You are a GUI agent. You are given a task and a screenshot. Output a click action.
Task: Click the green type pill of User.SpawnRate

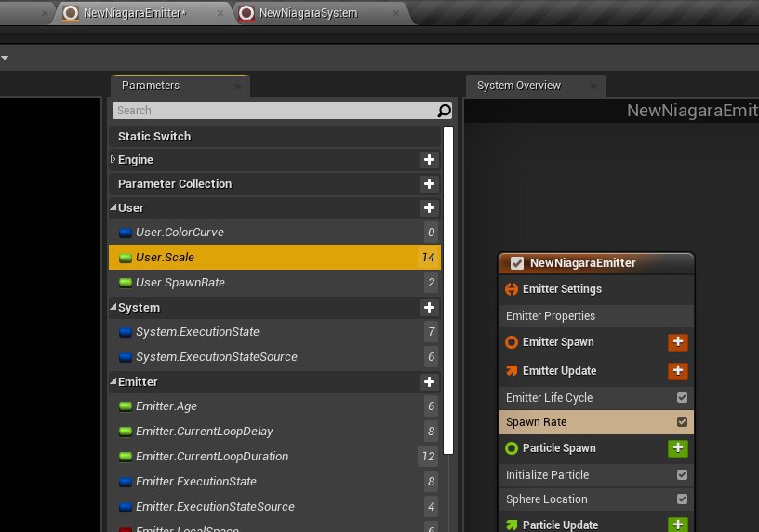tap(126, 283)
